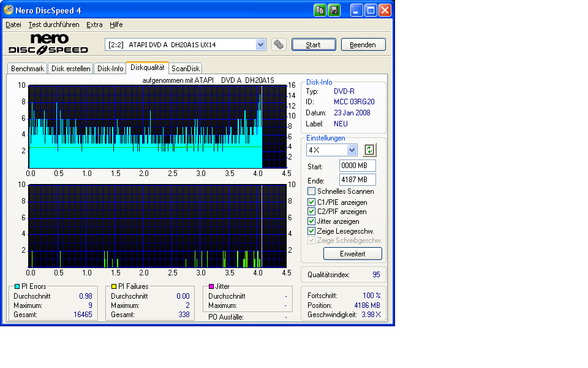Click the Ende MB input field
588x368 pixels.
point(357,180)
